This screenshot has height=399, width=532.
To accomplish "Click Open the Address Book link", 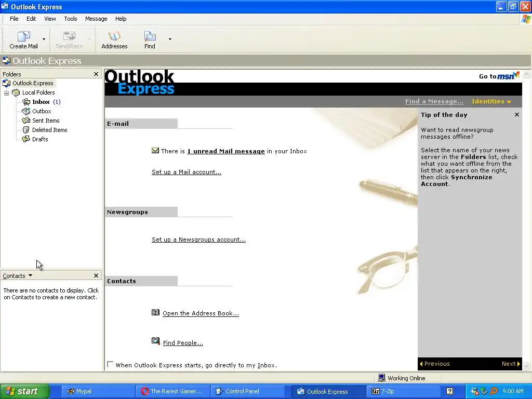I will (x=201, y=313).
